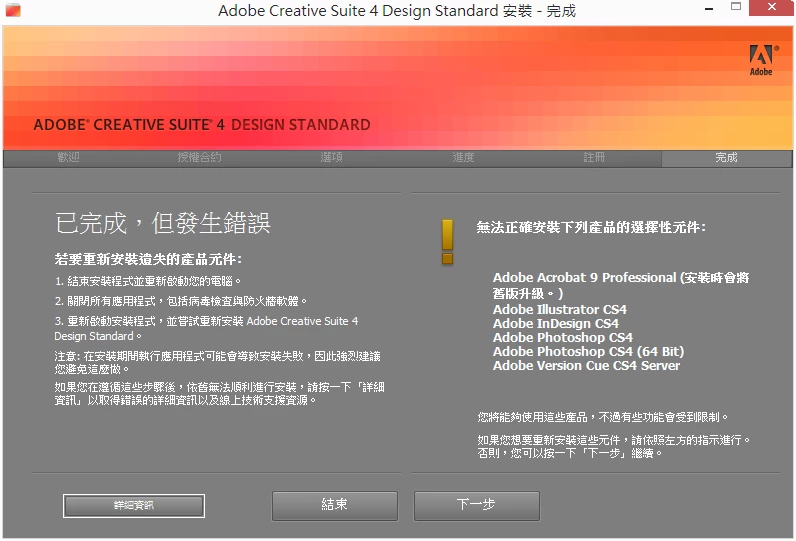
Task: Click the Adobe Photoshop CS4 (64 Bit) entry
Action: pyautogui.click(x=588, y=351)
